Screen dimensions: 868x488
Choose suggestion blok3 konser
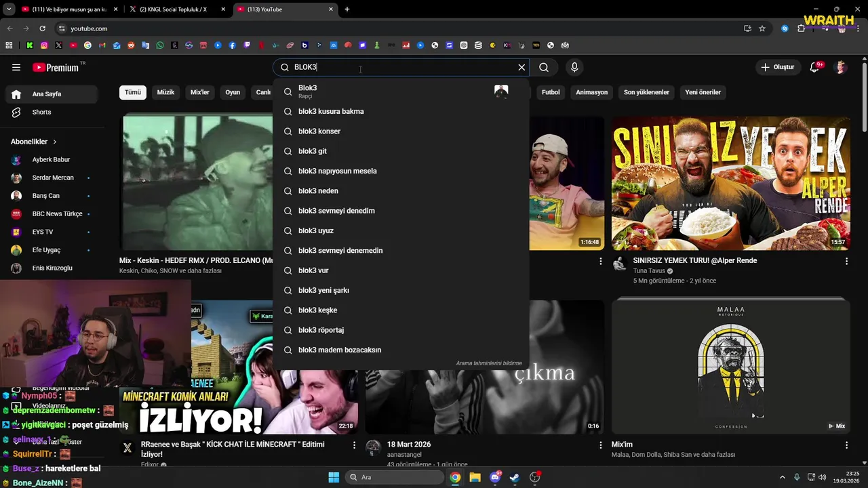click(401, 131)
